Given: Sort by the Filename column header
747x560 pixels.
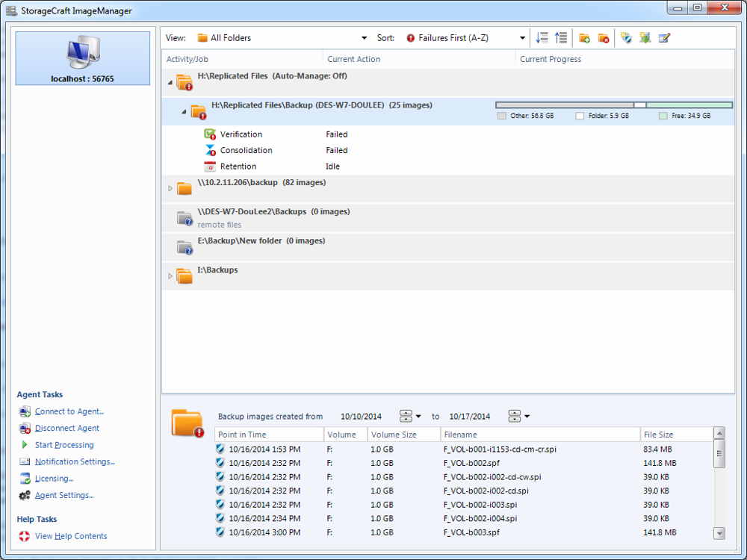Looking at the screenshot, I should 540,435.
